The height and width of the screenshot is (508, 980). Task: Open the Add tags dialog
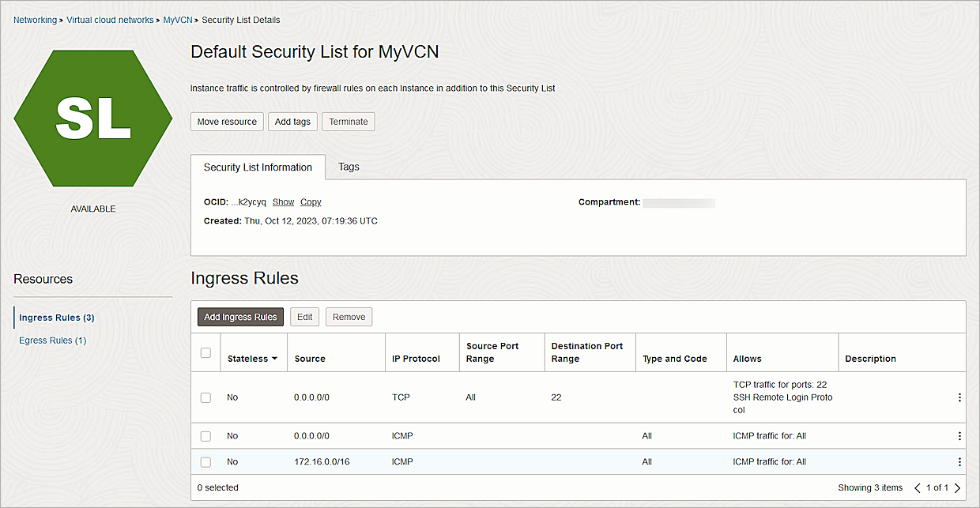coord(292,122)
